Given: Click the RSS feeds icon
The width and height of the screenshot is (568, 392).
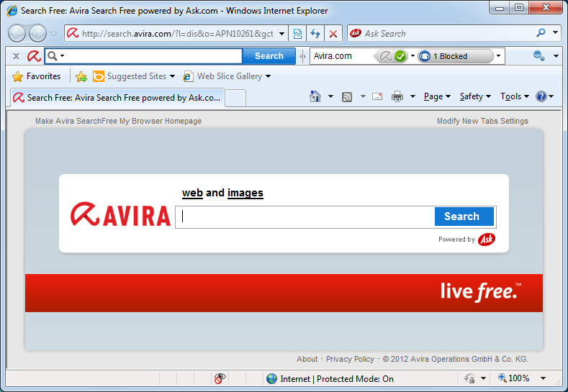Looking at the screenshot, I should pyautogui.click(x=347, y=96).
